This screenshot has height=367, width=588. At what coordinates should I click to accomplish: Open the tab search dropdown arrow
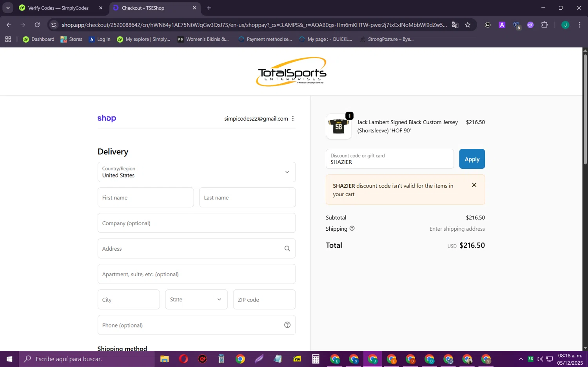click(8, 8)
